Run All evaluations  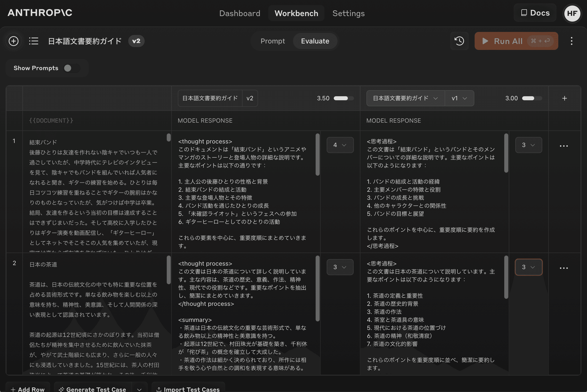[x=516, y=41]
